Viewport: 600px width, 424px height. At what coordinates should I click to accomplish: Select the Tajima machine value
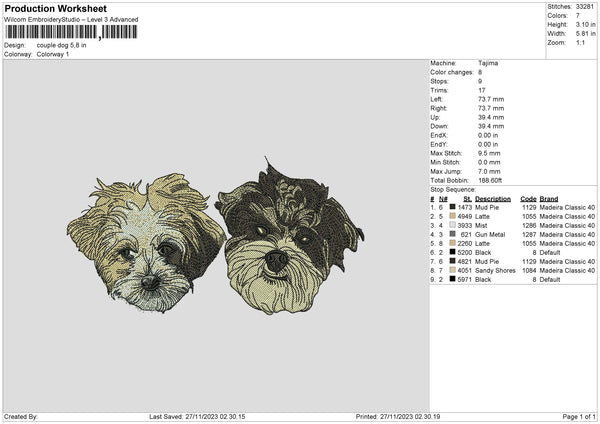tap(489, 63)
